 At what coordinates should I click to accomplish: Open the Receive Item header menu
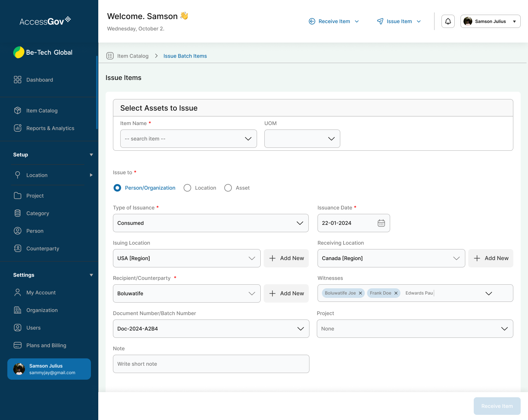[x=334, y=21]
